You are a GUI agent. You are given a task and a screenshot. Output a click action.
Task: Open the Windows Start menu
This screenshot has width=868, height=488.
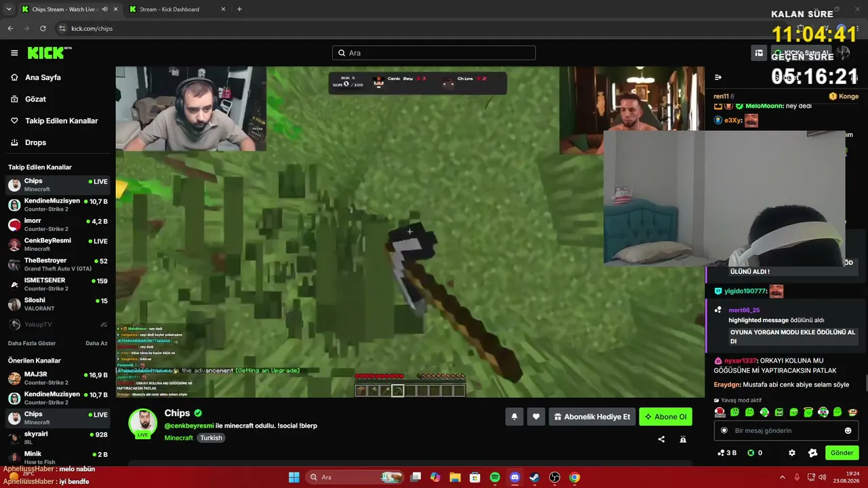click(294, 477)
